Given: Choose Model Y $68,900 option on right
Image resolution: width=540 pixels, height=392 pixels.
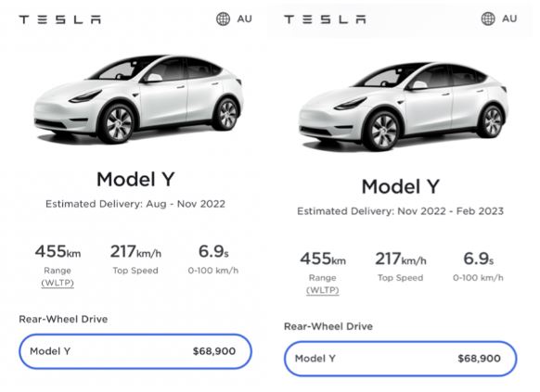Looking at the screenshot, I should 401,359.
